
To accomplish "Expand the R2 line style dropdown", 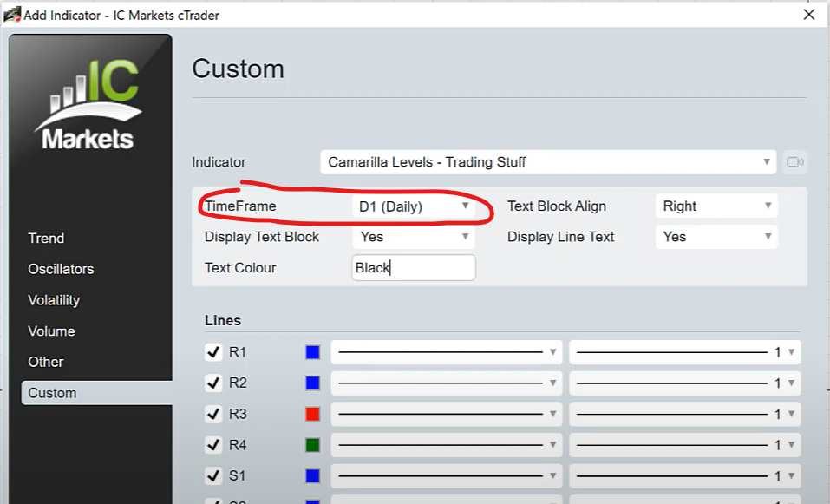I will (447, 383).
